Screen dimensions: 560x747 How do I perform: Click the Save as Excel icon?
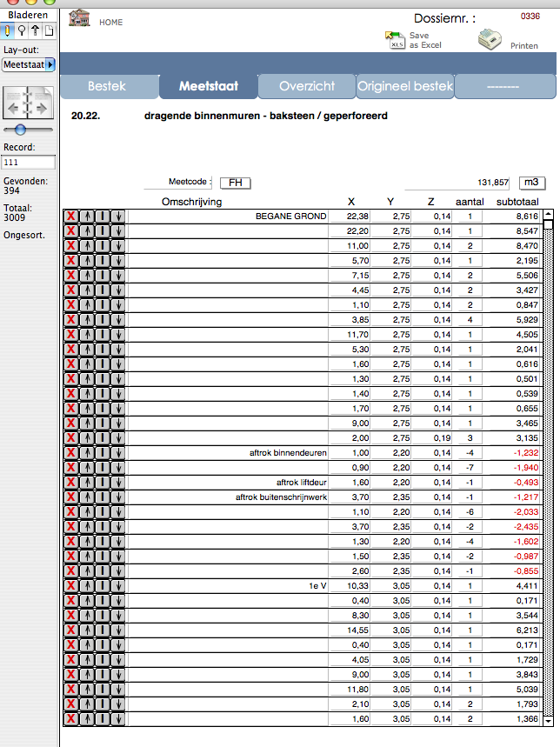tap(394, 40)
